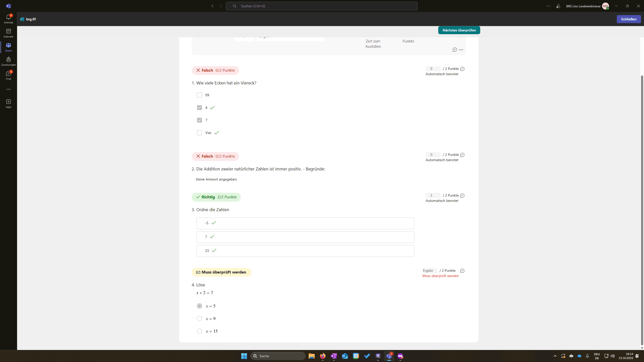The height and width of the screenshot is (362, 644).
Task: Click the Richtig 2/2 Punkte badge
Action: [216, 197]
